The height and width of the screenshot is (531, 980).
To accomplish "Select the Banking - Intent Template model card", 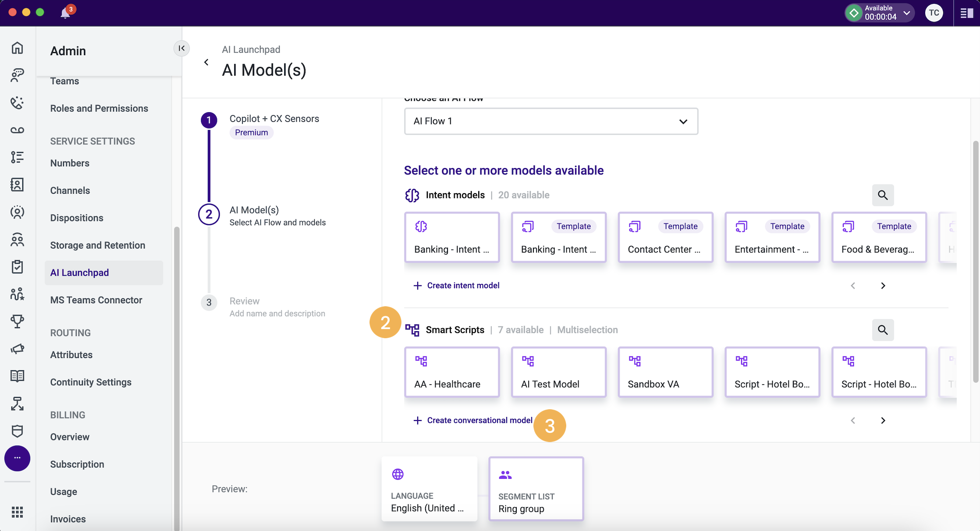I will [558, 237].
